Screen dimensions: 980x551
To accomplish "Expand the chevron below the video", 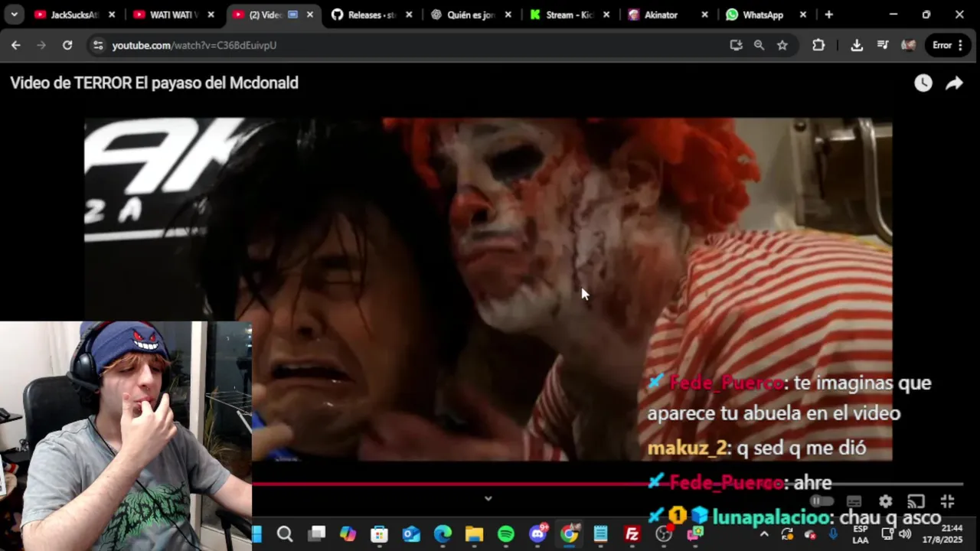I will pos(488,498).
